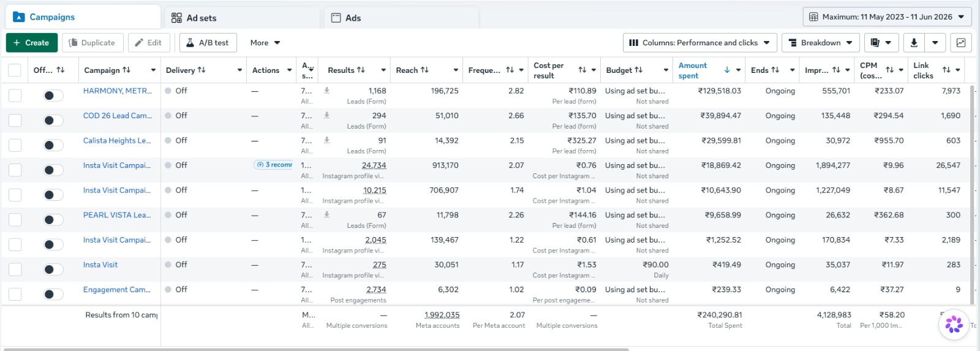Download leads for HARMONY campaign

click(x=326, y=90)
